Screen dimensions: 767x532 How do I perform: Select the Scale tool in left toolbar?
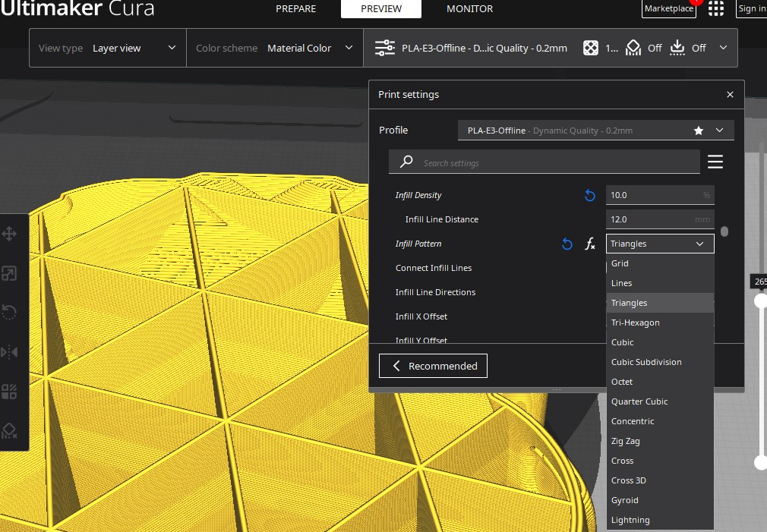pos(10,273)
